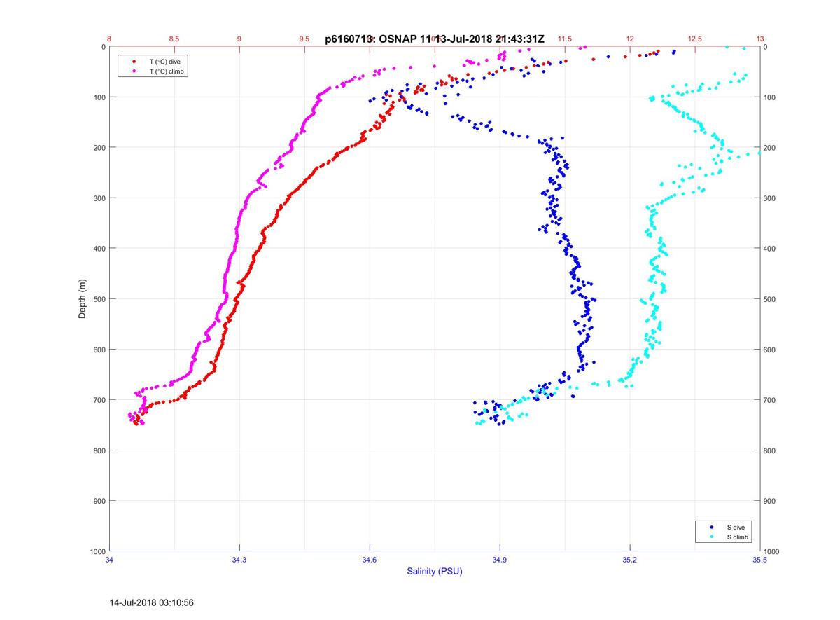Click bottom axis tick label 34.9
840x620 pixels.
tap(500, 560)
